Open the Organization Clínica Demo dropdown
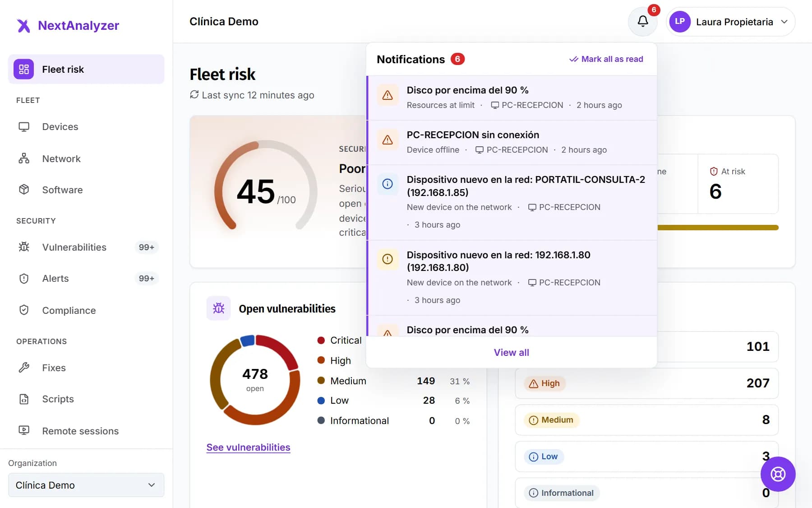 [x=86, y=485]
